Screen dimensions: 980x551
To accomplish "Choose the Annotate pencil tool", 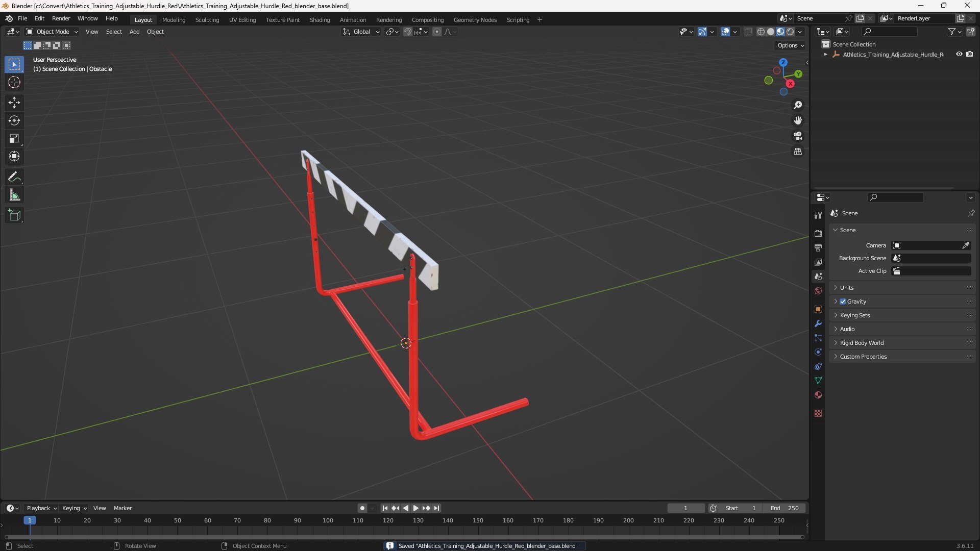I will (x=14, y=177).
